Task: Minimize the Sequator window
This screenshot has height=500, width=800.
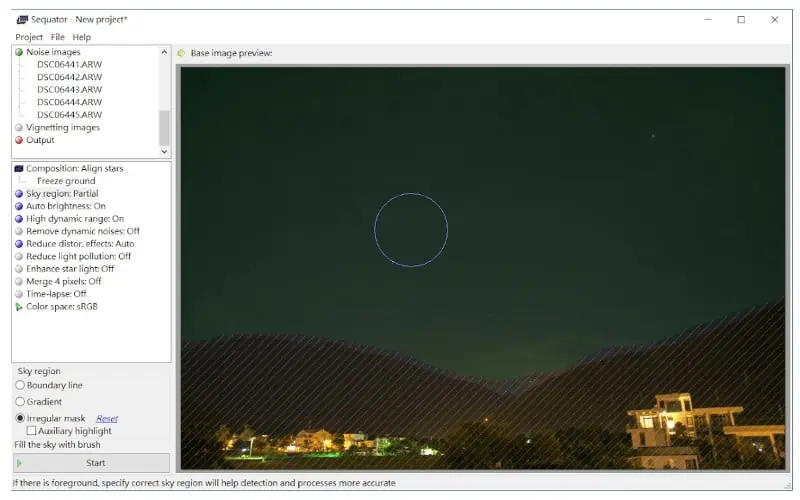Action: (708, 20)
